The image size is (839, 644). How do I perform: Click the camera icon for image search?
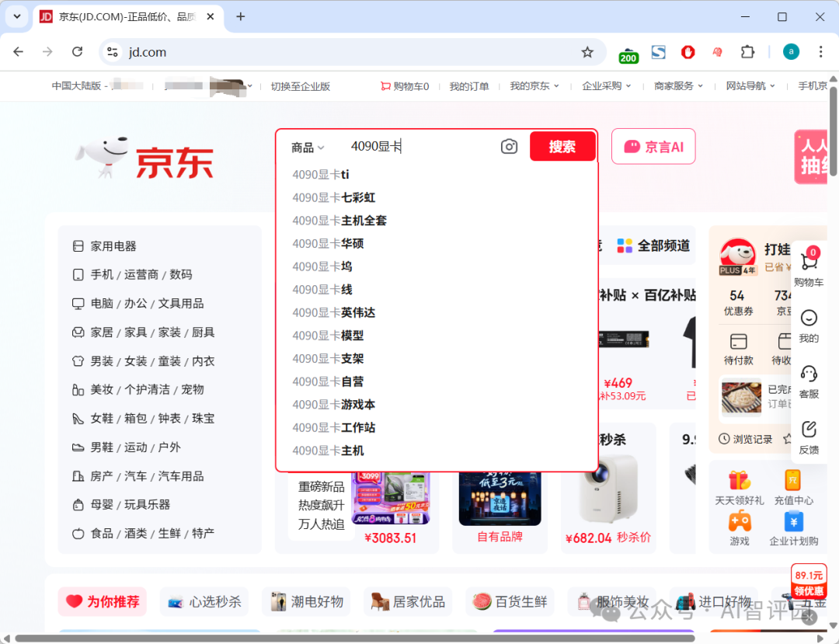point(509,146)
